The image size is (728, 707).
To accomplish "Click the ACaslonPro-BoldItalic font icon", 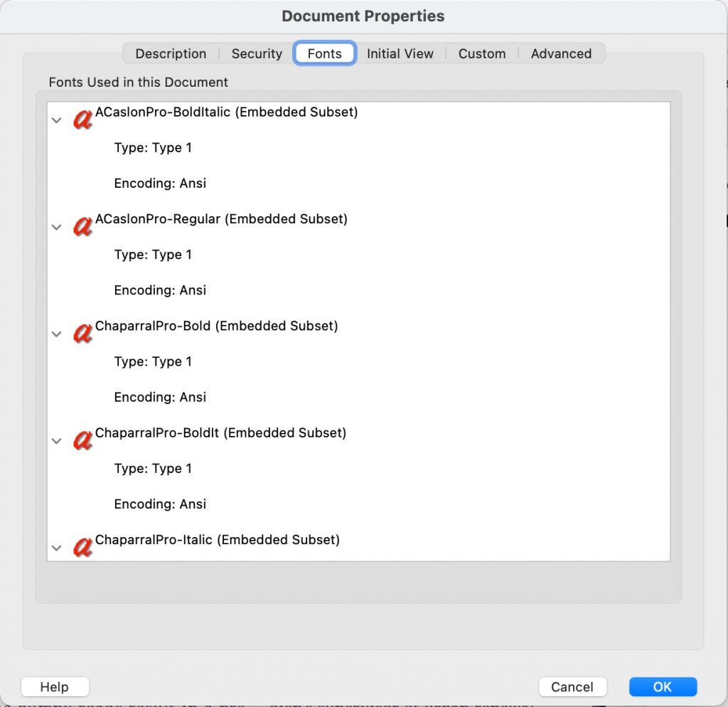I will (x=82, y=119).
